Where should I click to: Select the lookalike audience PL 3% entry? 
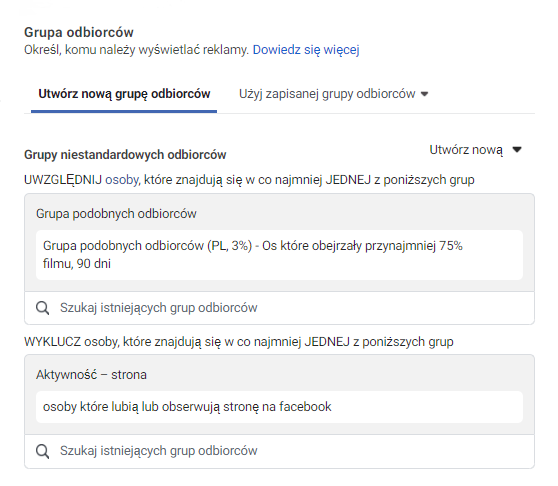pos(279,255)
